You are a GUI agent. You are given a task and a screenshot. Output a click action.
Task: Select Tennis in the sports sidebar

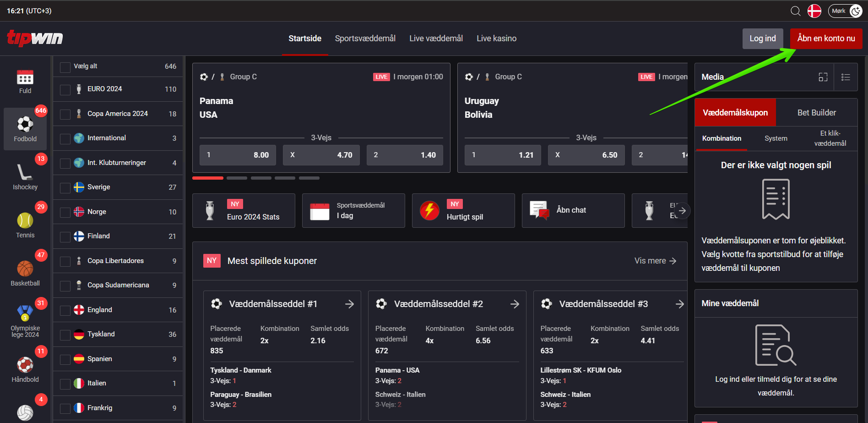click(25, 225)
